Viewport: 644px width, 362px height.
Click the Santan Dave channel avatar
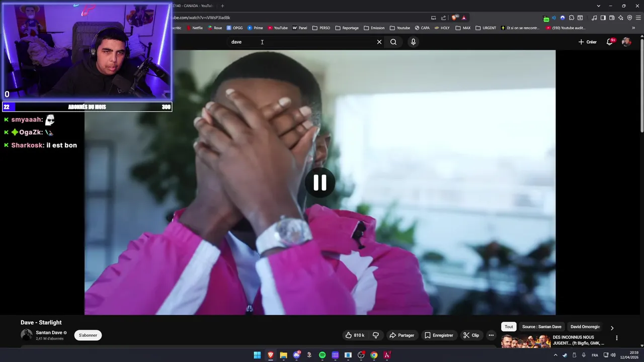(x=26, y=335)
